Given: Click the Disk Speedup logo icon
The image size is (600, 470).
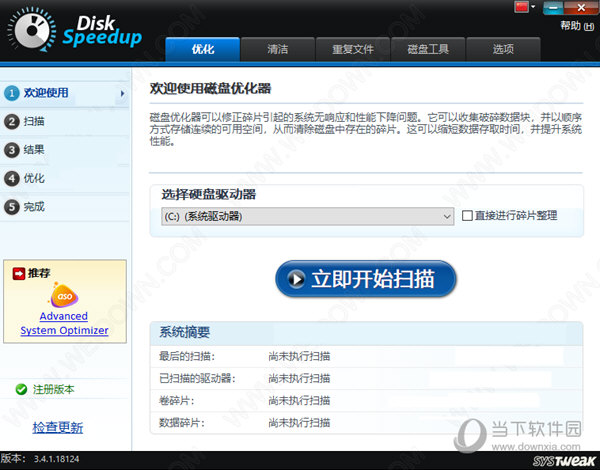Looking at the screenshot, I should 32,30.
